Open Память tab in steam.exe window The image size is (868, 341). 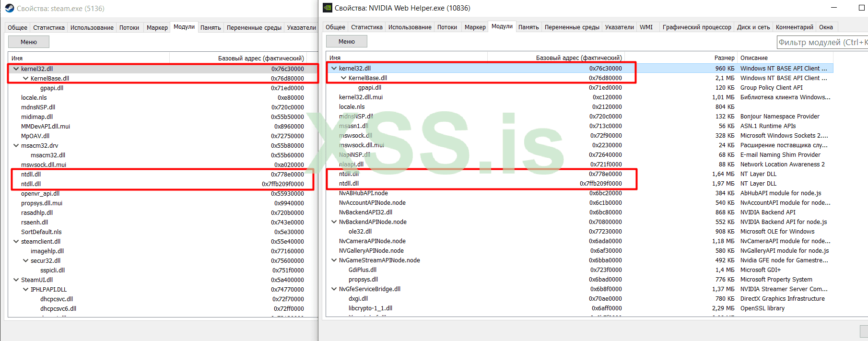211,27
